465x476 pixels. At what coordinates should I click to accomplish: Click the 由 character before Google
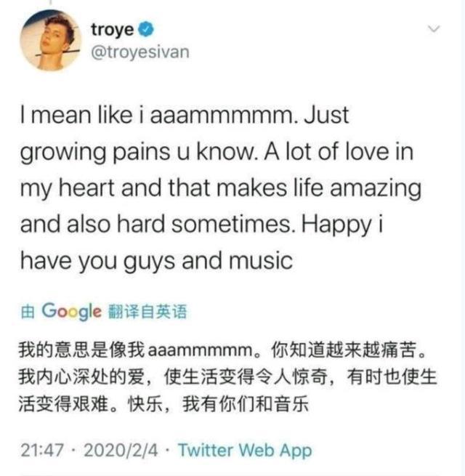pos(28,312)
